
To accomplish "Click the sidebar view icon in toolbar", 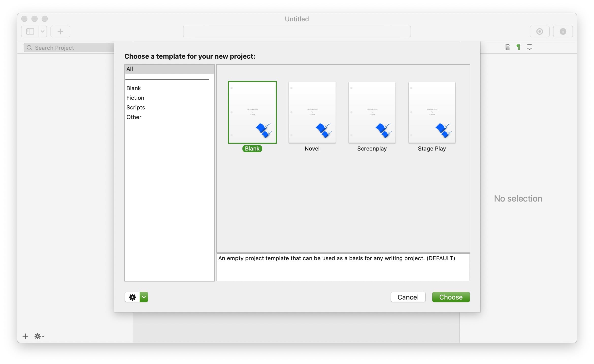I will 30,31.
